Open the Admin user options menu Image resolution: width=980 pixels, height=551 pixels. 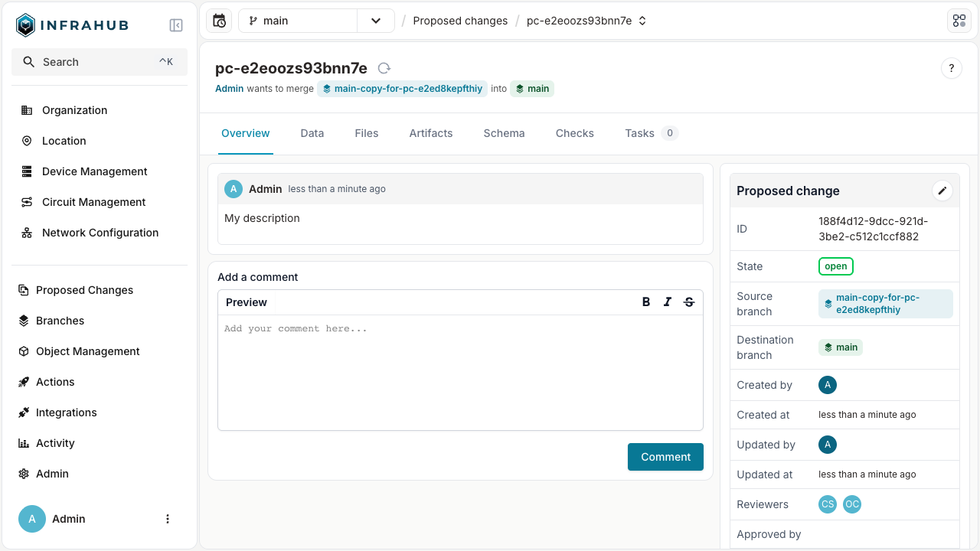point(168,519)
